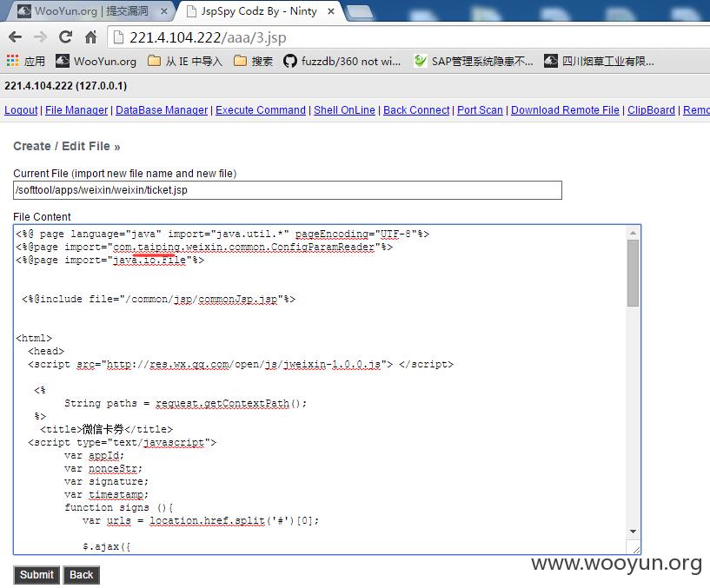The width and height of the screenshot is (710, 588).
Task: Click the Back button
Action: pyautogui.click(x=81, y=575)
